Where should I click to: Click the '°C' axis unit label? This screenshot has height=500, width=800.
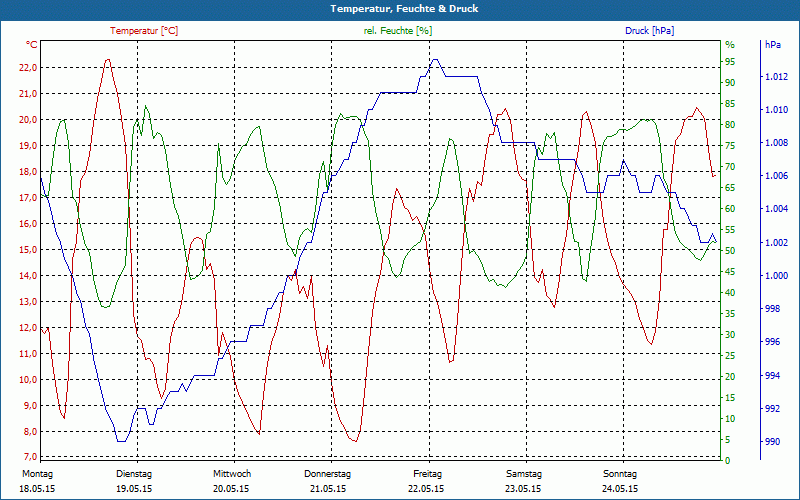tap(31, 45)
